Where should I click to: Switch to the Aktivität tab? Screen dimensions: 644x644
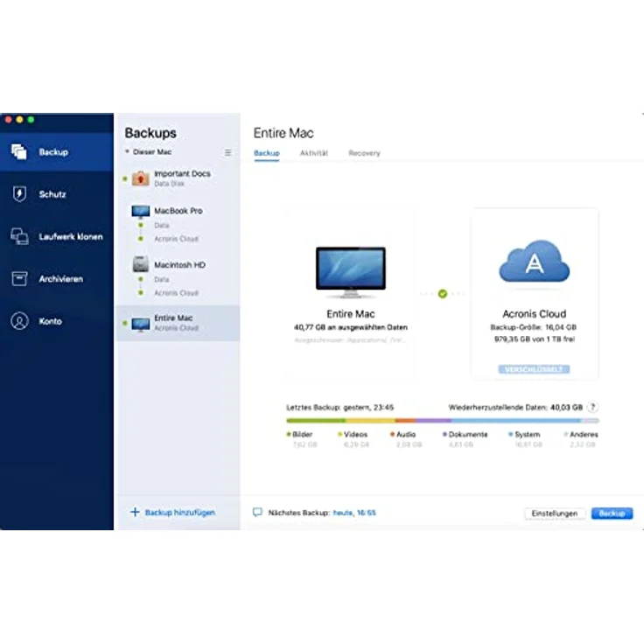point(314,153)
